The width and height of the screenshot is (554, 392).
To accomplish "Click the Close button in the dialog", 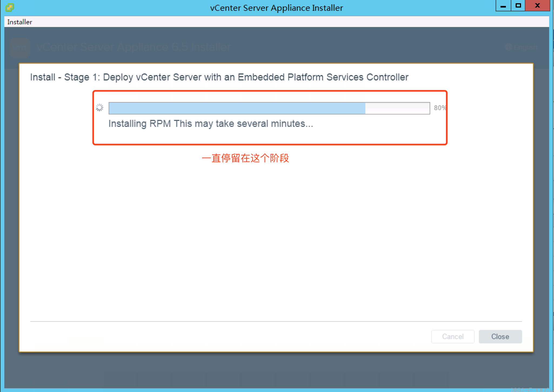I will pos(500,336).
